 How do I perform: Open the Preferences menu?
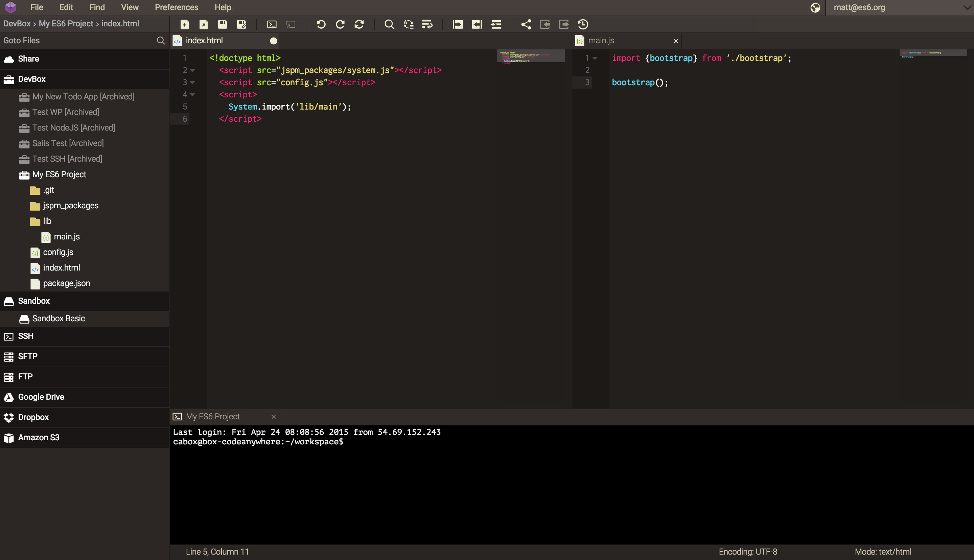[x=177, y=7]
